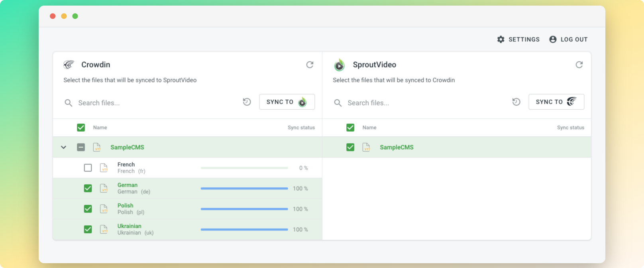Click the French 0 % value
Viewport: 644px width, 268px height.
304,168
